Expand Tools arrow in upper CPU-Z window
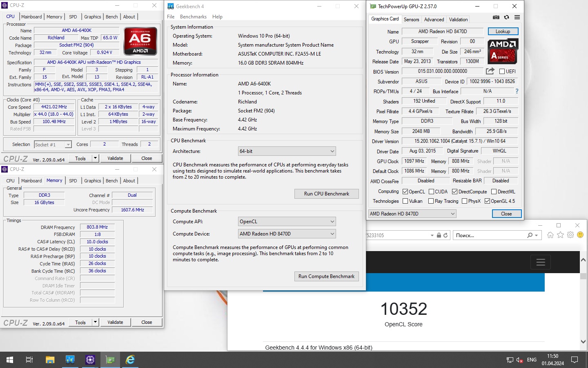 (x=95, y=158)
